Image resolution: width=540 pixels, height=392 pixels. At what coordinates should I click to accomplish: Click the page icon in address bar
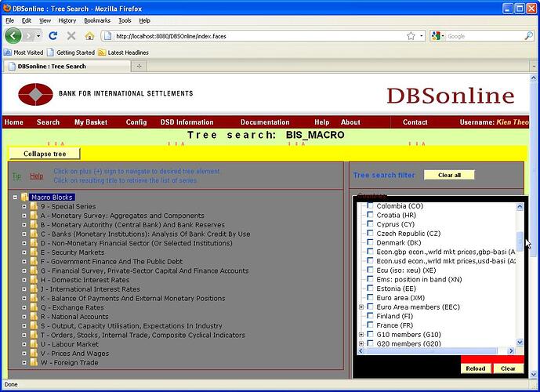(108, 36)
